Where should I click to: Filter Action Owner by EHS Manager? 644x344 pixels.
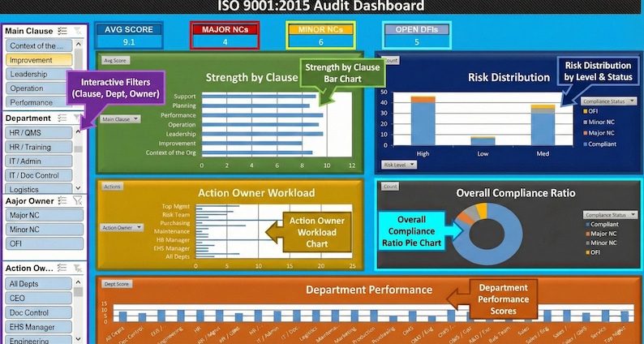pyautogui.click(x=39, y=327)
